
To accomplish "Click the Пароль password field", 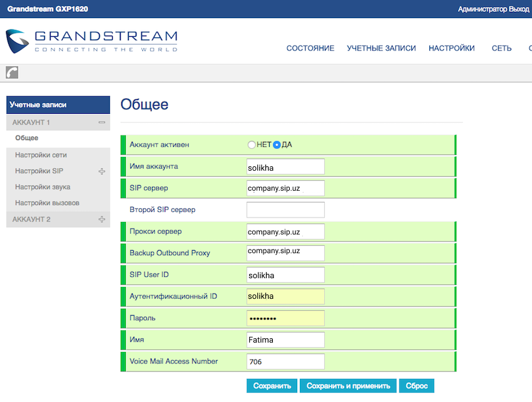I will pyautogui.click(x=285, y=318).
